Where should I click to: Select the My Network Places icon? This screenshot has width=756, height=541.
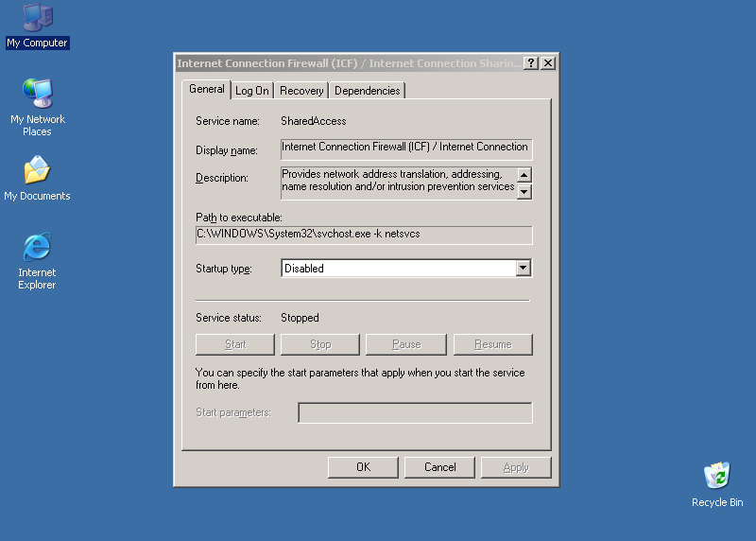38,108
